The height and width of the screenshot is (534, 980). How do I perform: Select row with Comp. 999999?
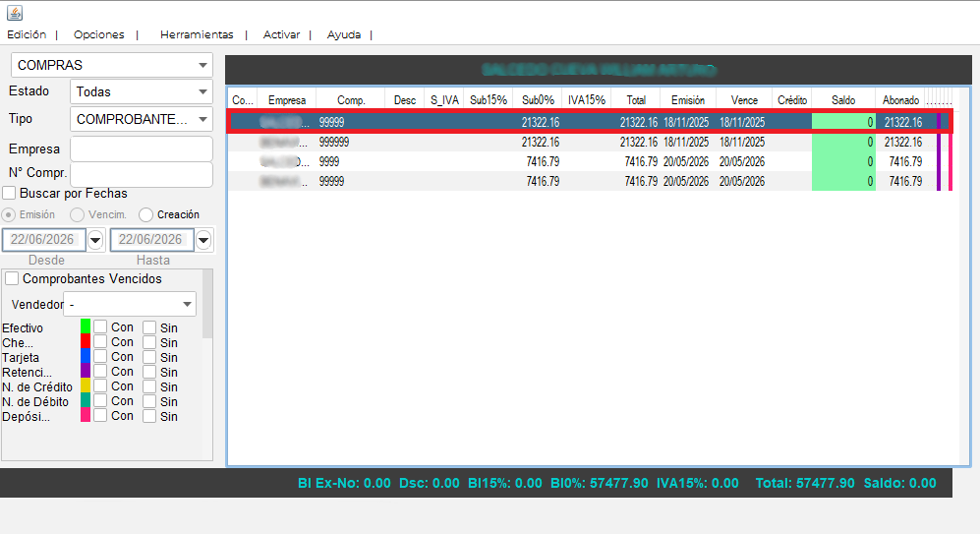(591, 142)
